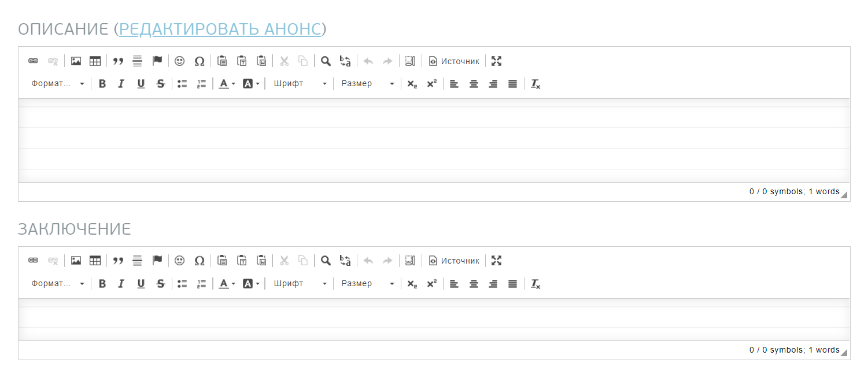Click the Find icon in Описание toolbar
The image size is (868, 374).
pyautogui.click(x=326, y=61)
